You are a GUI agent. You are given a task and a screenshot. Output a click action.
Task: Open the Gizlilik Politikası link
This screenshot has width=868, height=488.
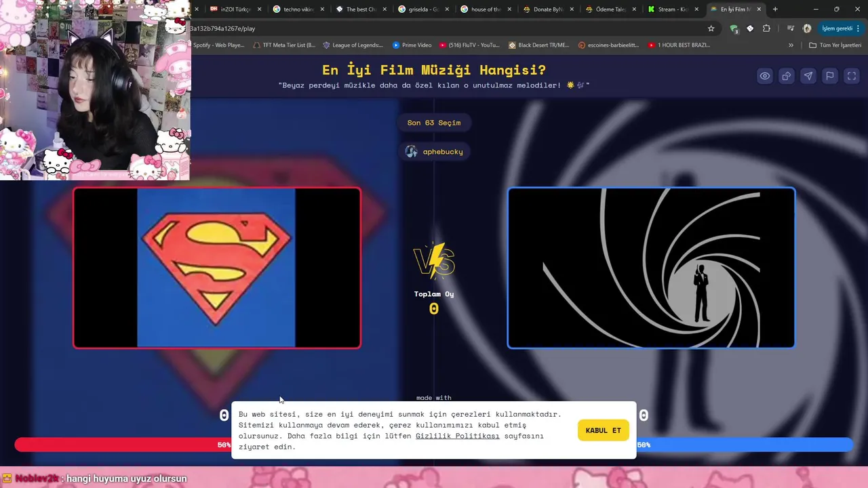tap(457, 436)
